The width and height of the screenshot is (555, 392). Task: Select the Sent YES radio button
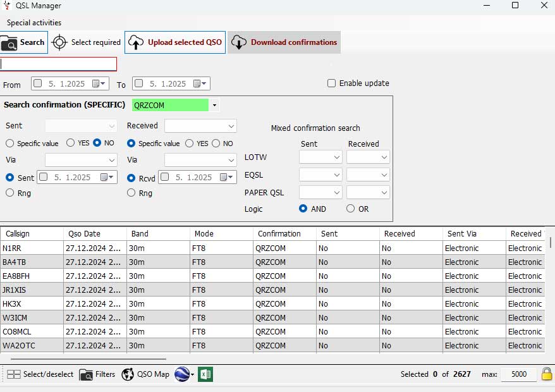pos(70,143)
